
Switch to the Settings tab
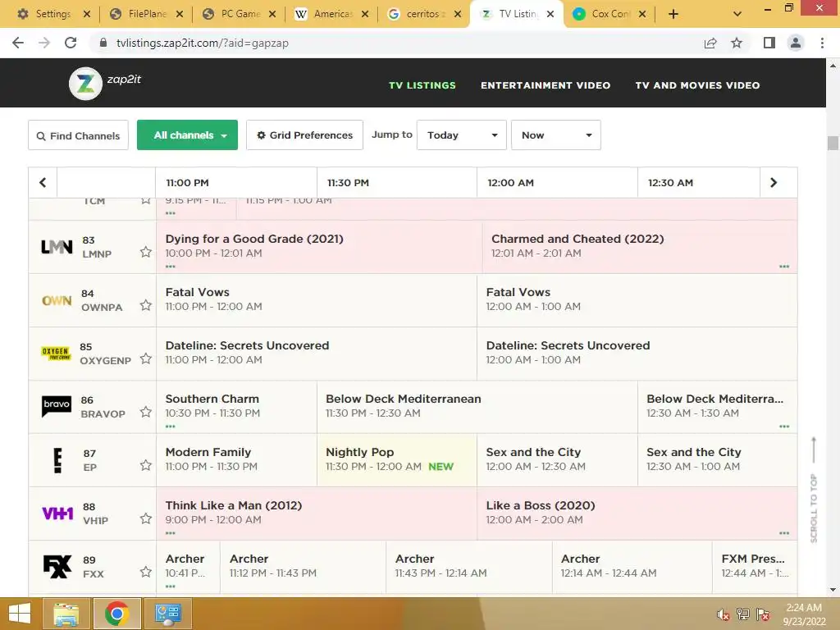52,15
